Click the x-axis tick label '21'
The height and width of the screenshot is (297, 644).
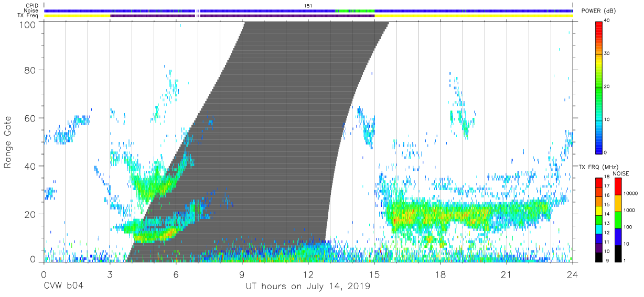click(x=506, y=274)
